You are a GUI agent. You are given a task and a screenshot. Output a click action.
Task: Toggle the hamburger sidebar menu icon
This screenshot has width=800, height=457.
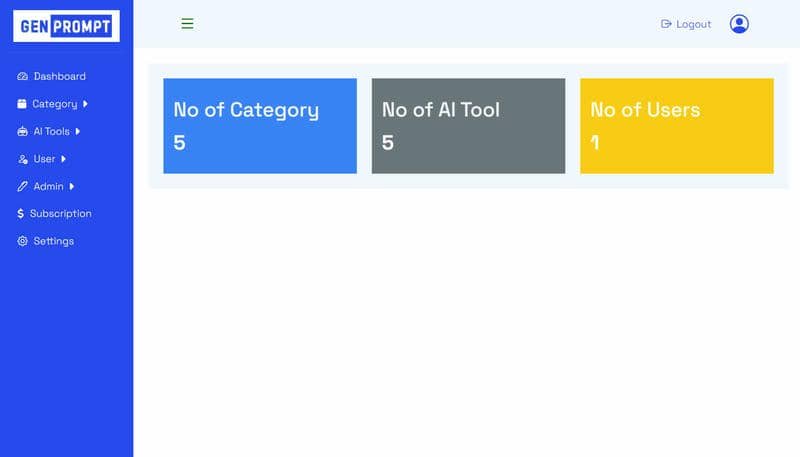pyautogui.click(x=187, y=23)
